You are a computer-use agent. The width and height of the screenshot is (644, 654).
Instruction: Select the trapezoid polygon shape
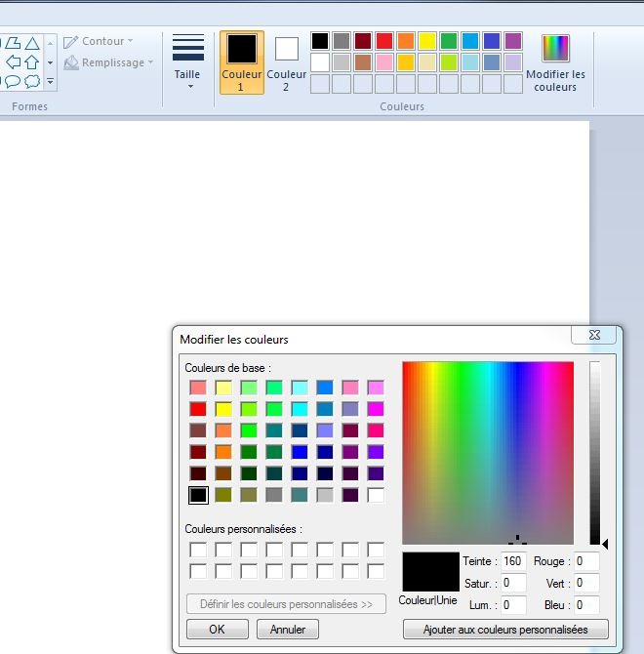(13, 43)
